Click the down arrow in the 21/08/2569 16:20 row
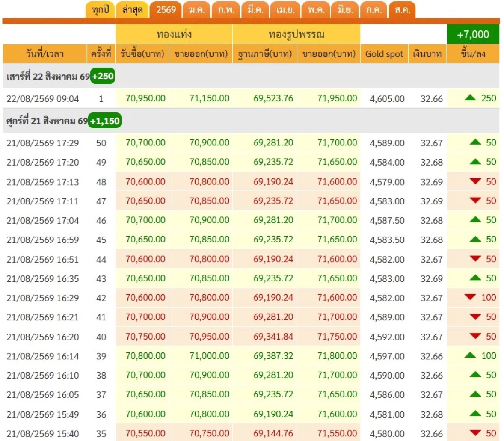Screen dimensions: 504x441 click(x=475, y=336)
